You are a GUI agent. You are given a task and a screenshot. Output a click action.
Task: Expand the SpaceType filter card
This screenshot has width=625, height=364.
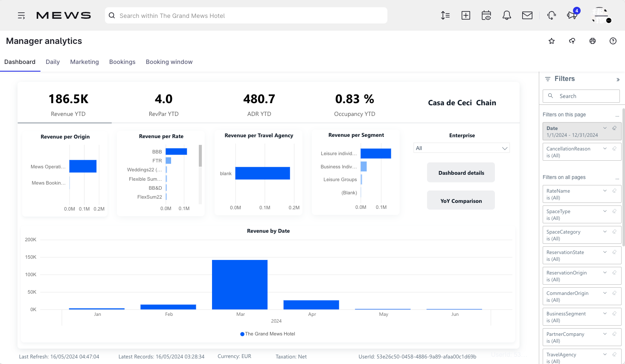(x=605, y=211)
